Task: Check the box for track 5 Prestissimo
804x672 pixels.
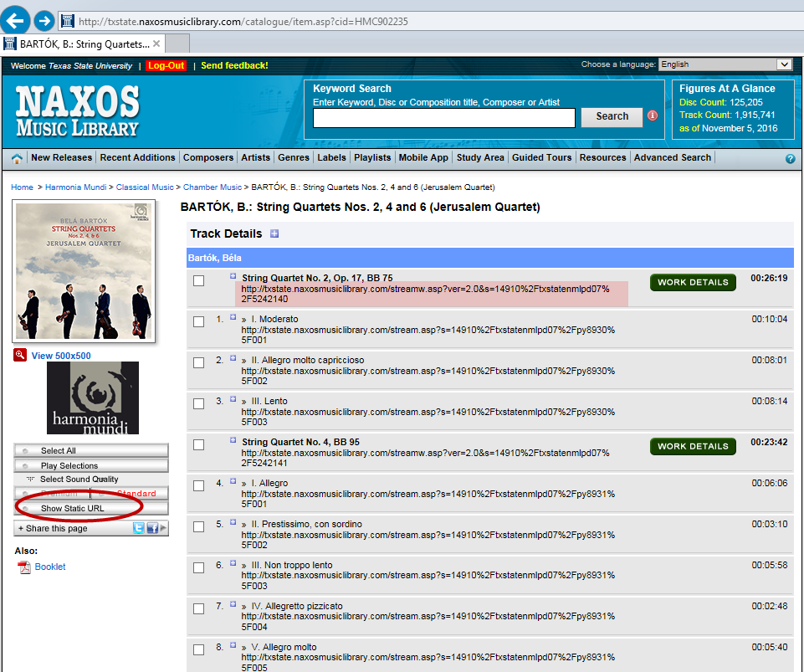Action: [198, 527]
